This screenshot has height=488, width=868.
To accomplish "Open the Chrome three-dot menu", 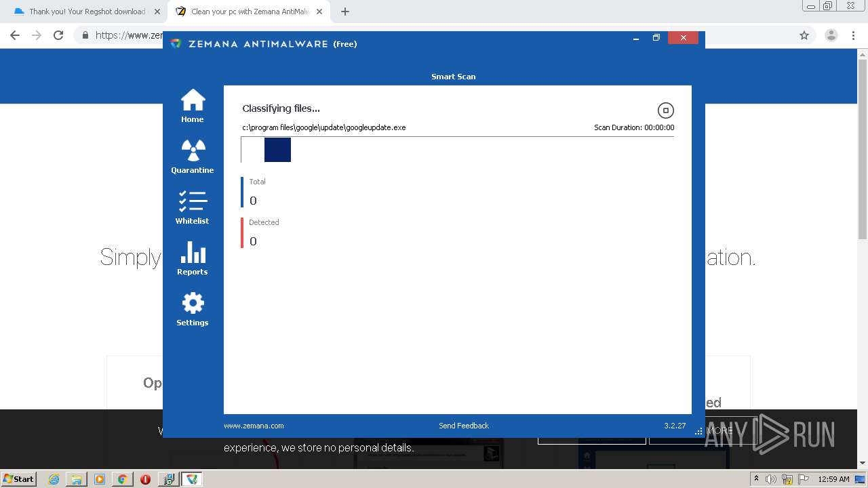I will tap(854, 35).
